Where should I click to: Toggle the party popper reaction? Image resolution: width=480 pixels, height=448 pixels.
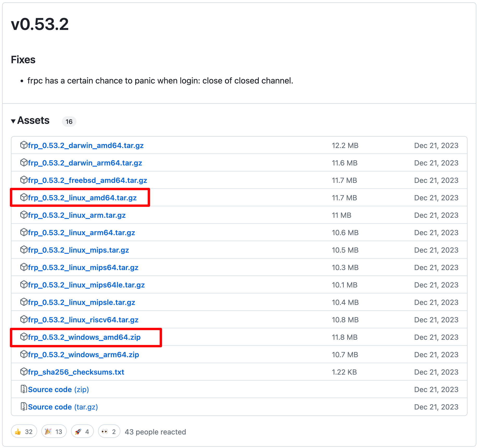coord(54,432)
